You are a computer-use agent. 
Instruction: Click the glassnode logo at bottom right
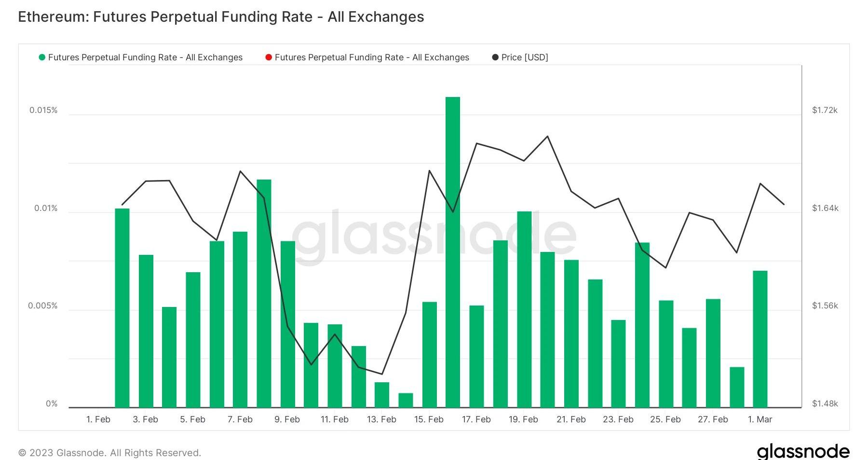(x=803, y=451)
